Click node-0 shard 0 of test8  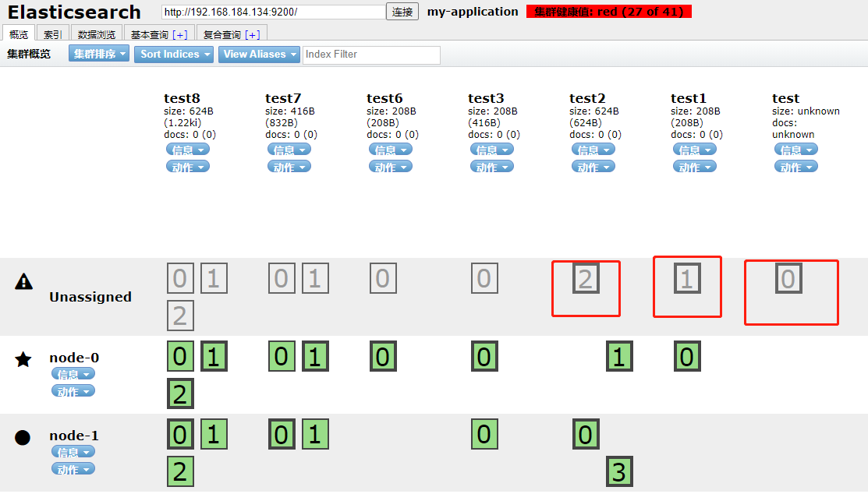click(x=180, y=356)
